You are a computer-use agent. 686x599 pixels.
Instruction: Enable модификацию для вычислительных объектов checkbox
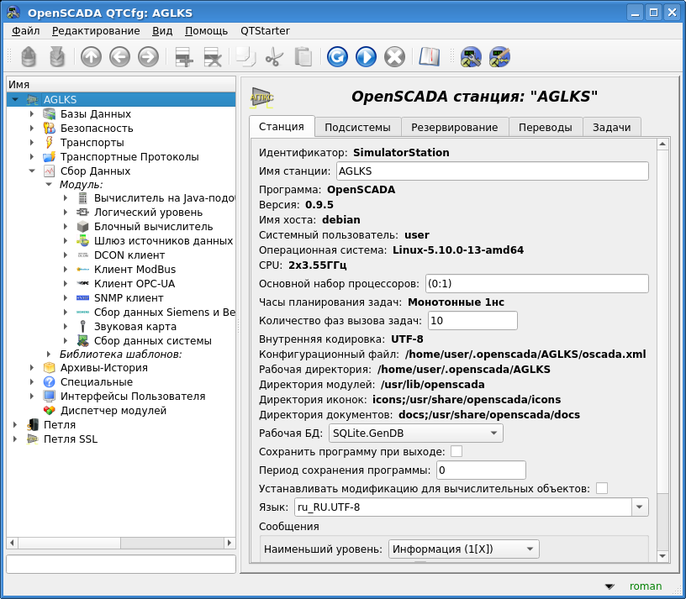[602, 488]
